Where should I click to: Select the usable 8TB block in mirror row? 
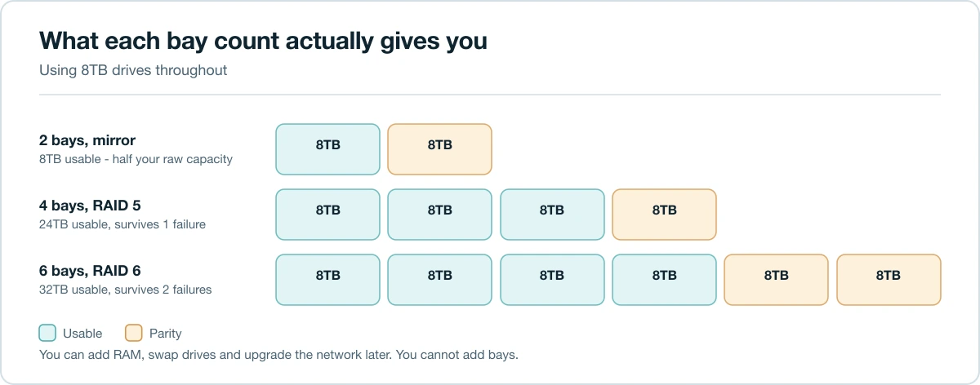click(x=327, y=149)
